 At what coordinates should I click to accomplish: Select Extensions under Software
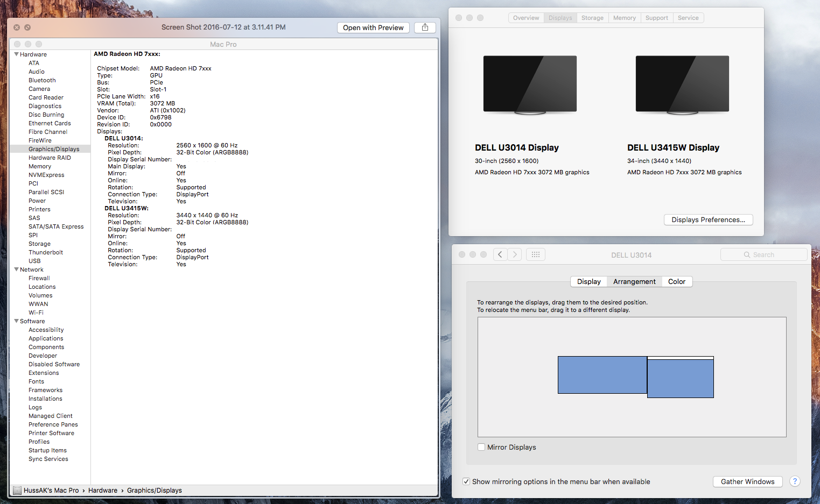point(44,373)
